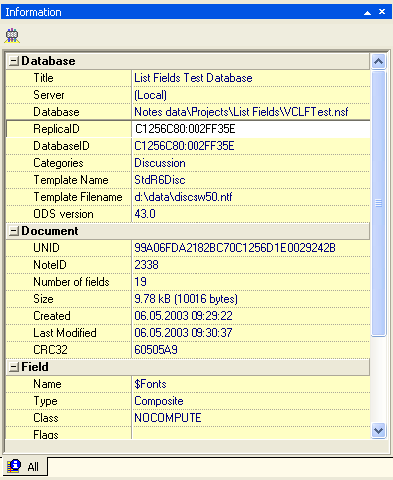Select the DatabaseID row label
Screen dimensions: 393x480
[61, 146]
